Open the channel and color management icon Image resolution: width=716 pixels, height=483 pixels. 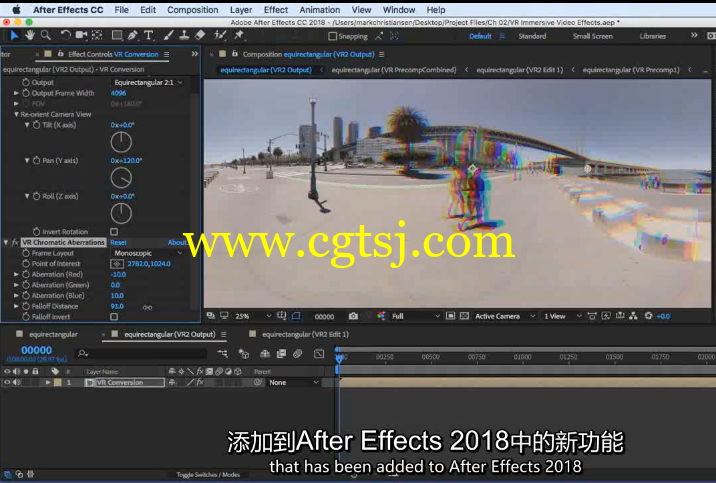click(381, 316)
